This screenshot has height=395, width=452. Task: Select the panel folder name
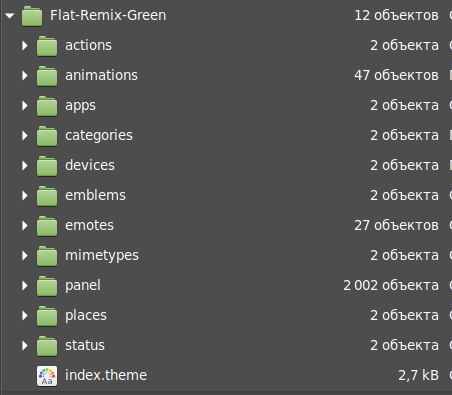coord(83,286)
